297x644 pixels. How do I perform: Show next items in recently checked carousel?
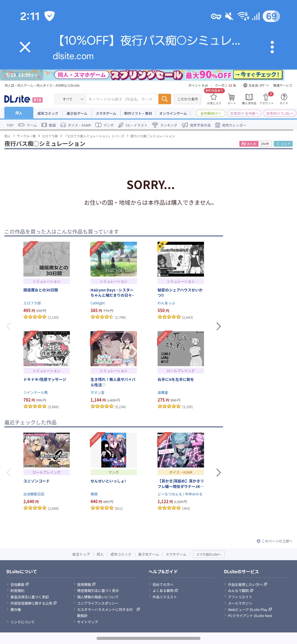tap(218, 473)
